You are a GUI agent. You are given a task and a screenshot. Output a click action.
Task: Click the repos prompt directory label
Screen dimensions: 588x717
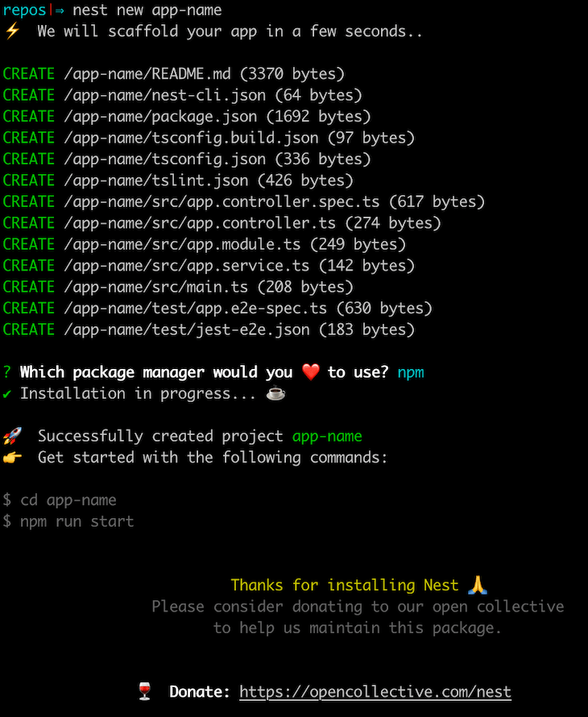click(x=25, y=10)
